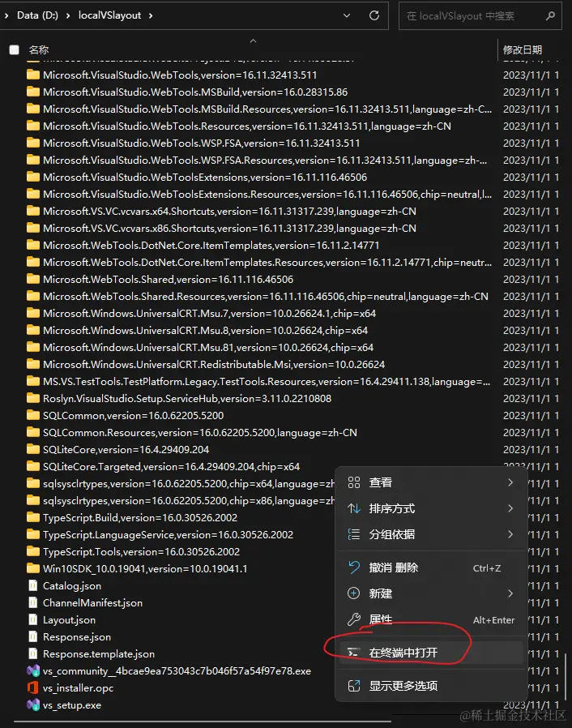Click the 显示更多选项 expand icon
The image size is (572, 728).
[354, 686]
